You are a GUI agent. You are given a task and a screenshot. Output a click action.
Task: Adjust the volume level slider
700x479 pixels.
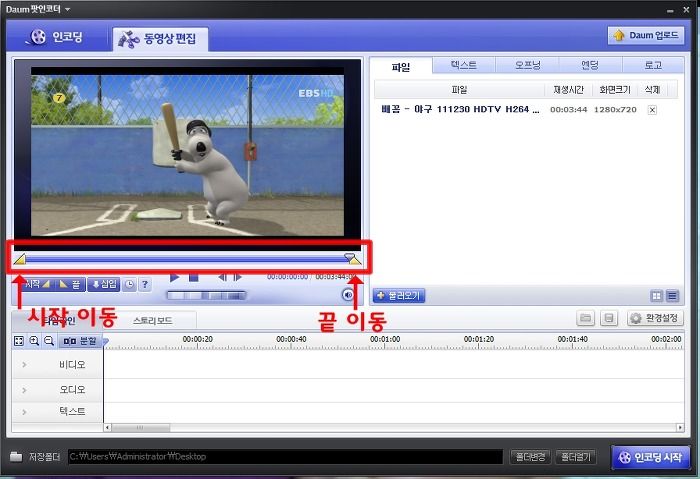[x=206, y=295]
